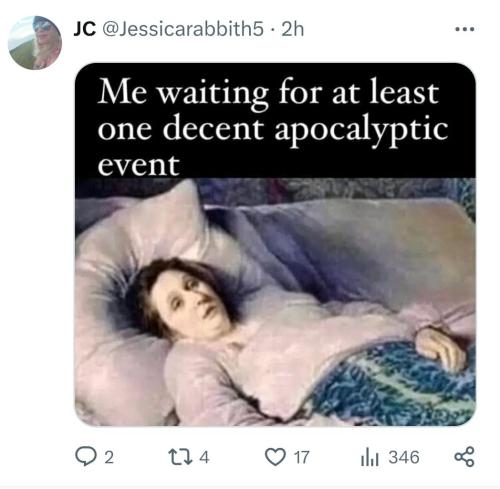Open the @Jessicarabbith5 handle link
The height and width of the screenshot is (489, 500).
(183, 29)
